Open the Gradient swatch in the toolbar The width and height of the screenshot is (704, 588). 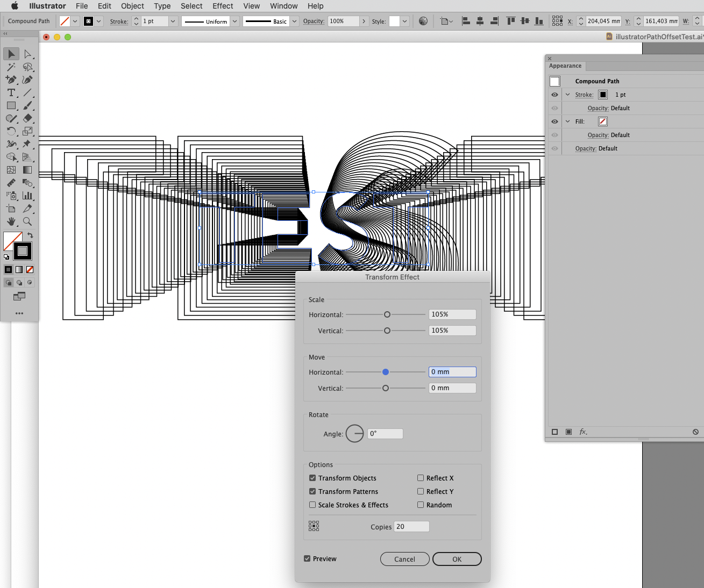point(20,269)
